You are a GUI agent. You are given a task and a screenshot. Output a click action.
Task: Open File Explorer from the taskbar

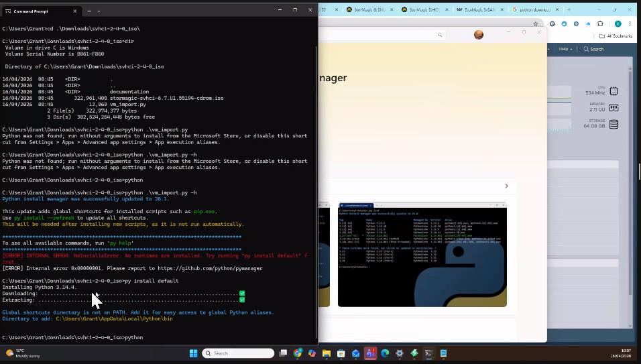click(x=327, y=353)
